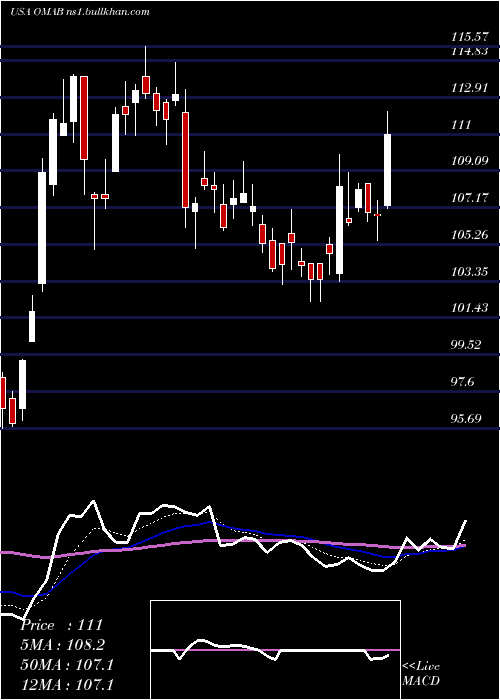This screenshot has height=700, width=500.
Task: Click the 101.43 price level label
Action: click(469, 308)
